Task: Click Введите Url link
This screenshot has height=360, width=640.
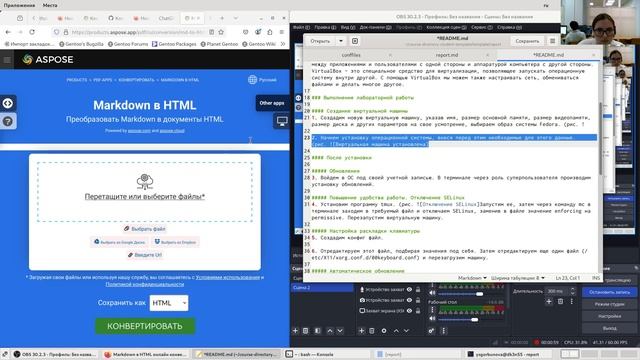Action: [x=145, y=255]
